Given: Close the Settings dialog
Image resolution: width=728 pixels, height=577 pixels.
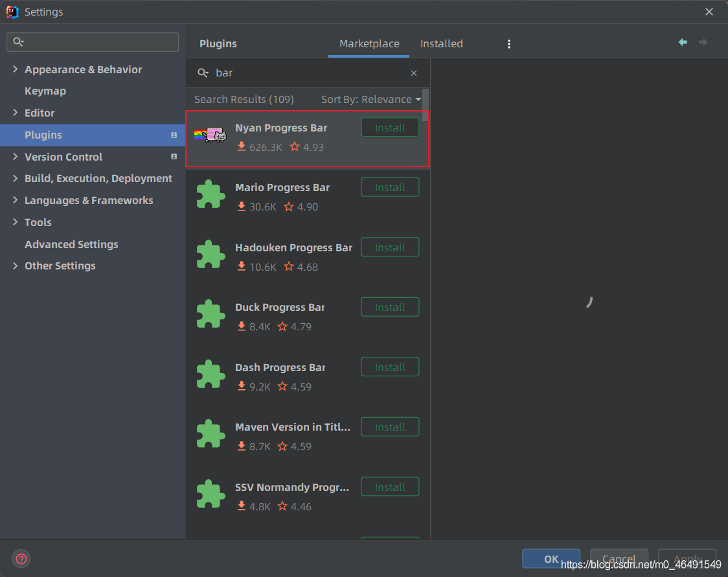Looking at the screenshot, I should pyautogui.click(x=709, y=12).
